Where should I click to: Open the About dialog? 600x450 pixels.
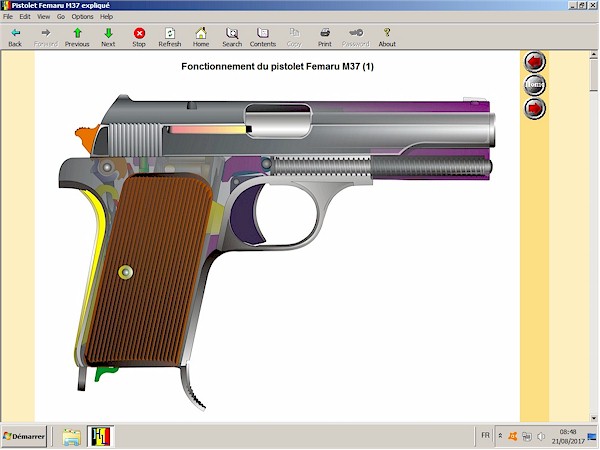coord(387,38)
